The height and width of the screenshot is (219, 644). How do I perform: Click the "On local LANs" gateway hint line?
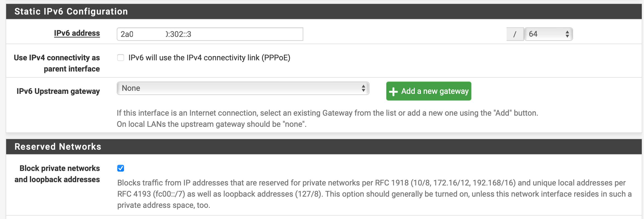point(211,124)
